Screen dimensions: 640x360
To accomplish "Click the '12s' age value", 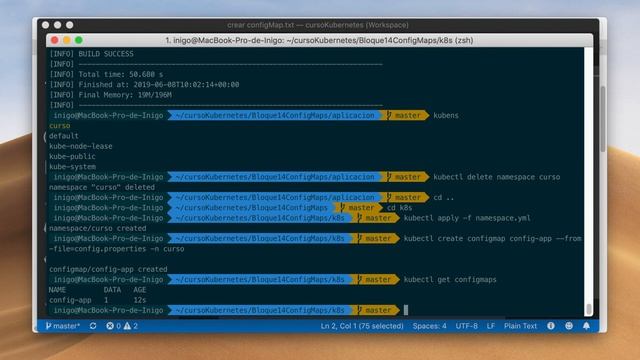I will (140, 300).
